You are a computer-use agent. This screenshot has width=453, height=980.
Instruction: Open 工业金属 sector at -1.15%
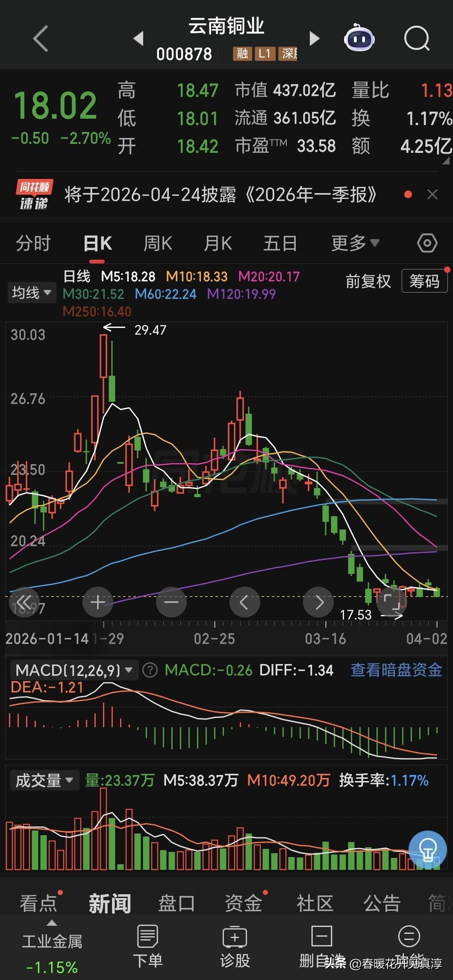[x=52, y=953]
